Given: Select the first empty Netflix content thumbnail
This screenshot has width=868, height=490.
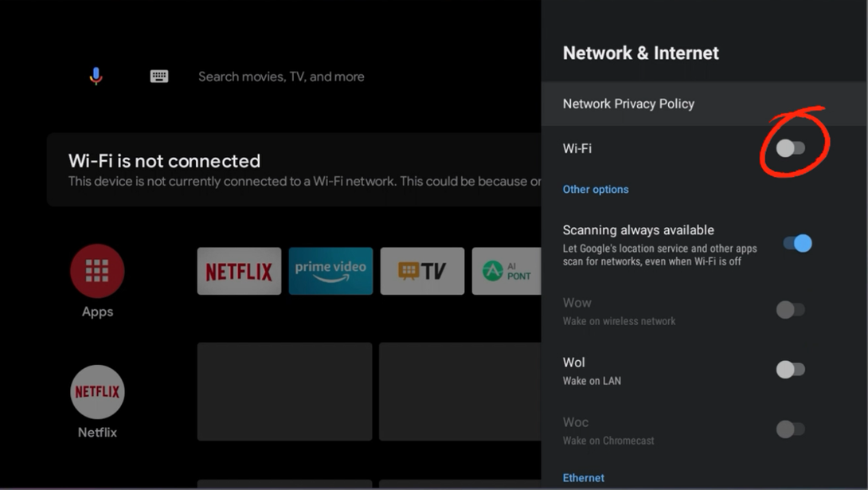Looking at the screenshot, I should click(284, 391).
